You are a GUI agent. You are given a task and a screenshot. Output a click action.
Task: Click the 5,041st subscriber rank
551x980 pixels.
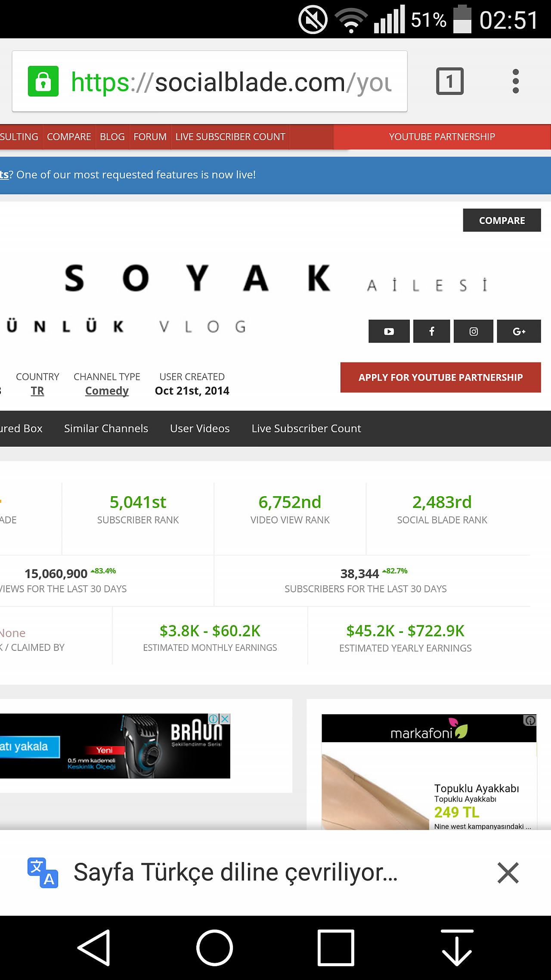(138, 502)
